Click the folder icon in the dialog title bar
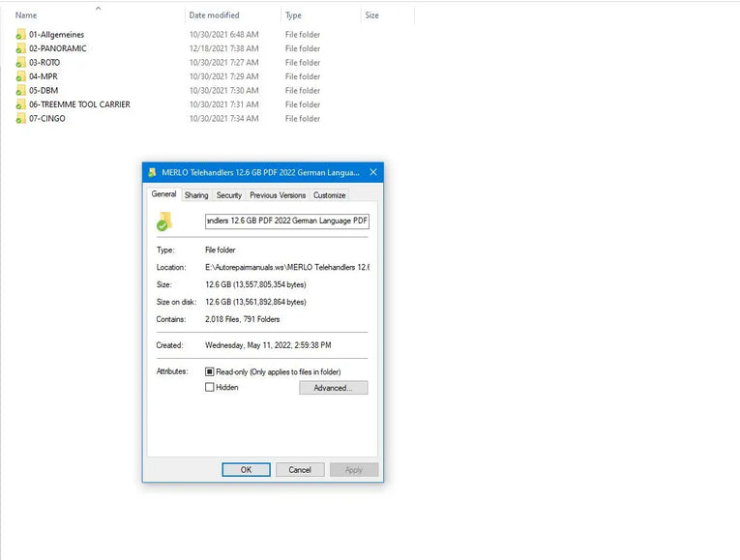Screen dimensions: 740x560 pos(152,173)
